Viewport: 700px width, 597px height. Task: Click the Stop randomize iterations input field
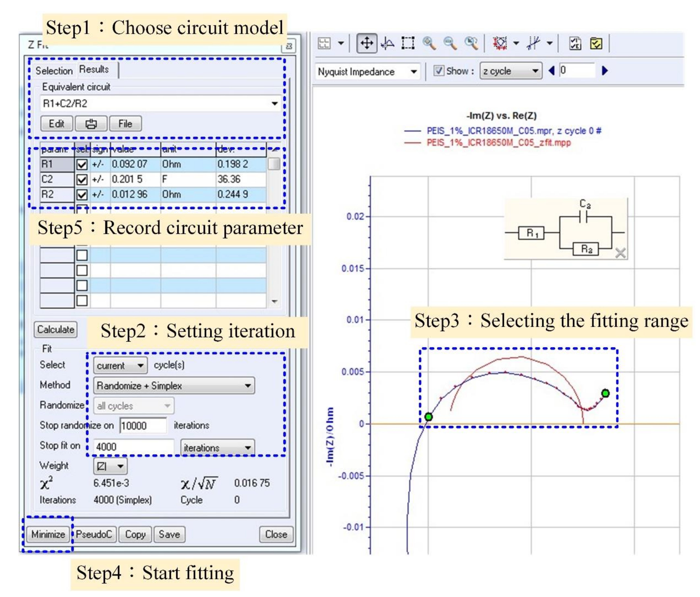[143, 426]
